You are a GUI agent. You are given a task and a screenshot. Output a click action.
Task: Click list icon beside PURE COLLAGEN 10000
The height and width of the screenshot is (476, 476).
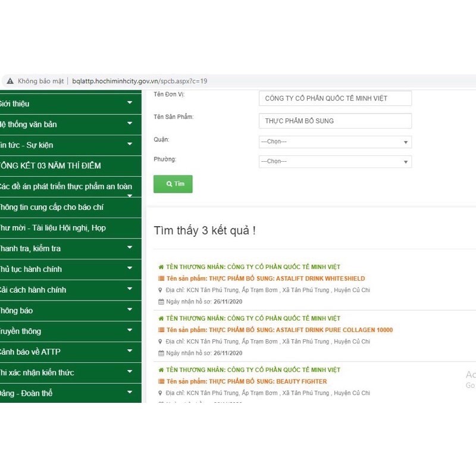(x=161, y=330)
